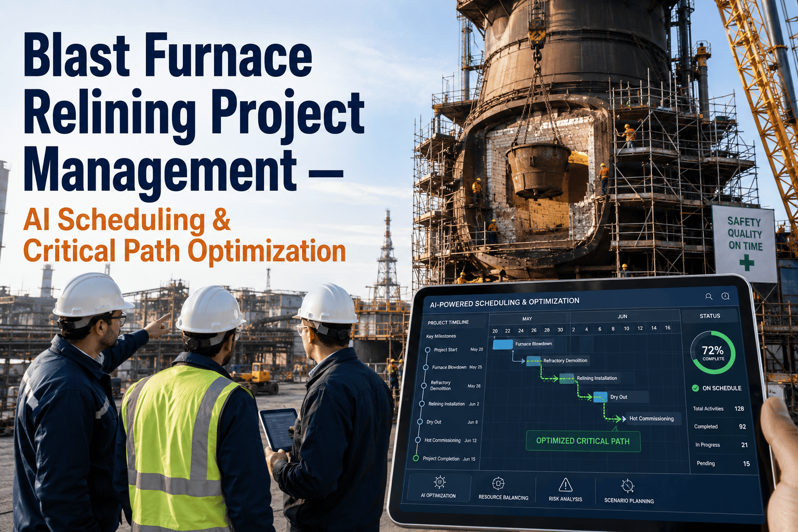This screenshot has height=532, width=798.
Task: Select the Project Start milestone circle
Action: [x=427, y=350]
